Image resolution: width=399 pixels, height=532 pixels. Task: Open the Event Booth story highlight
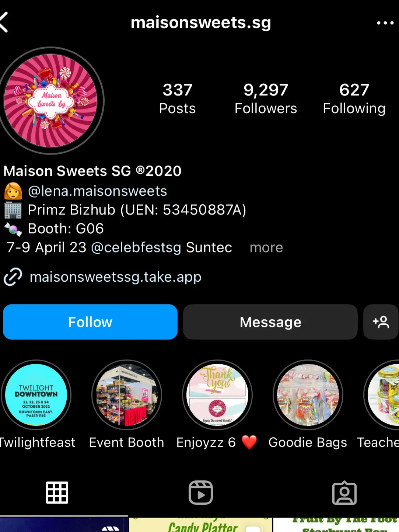click(x=127, y=395)
